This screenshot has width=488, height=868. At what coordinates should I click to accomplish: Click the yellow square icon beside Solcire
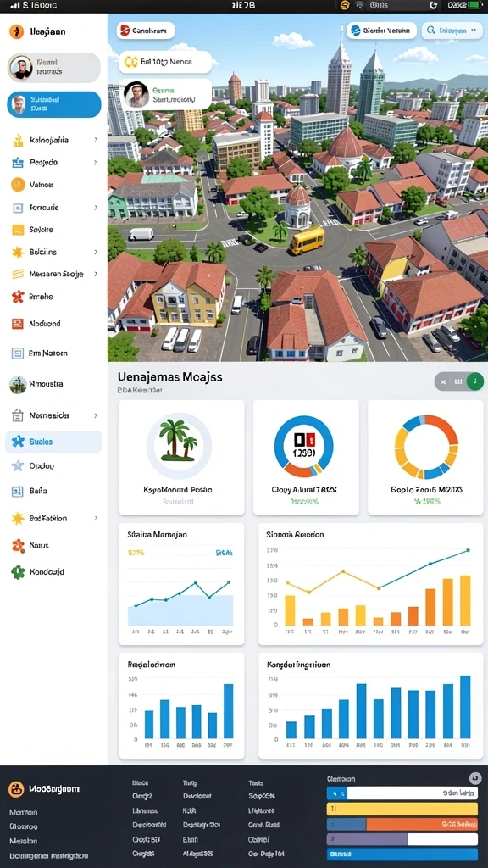[18, 230]
